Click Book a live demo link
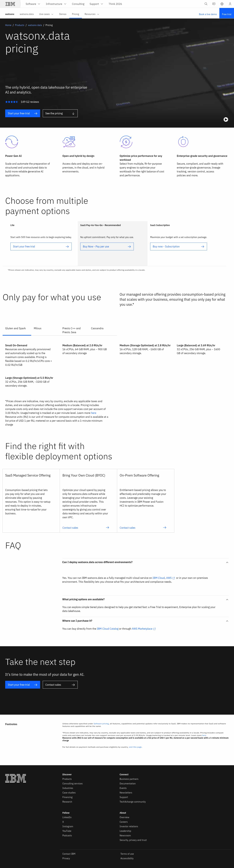The image size is (234, 868). [x=208, y=14]
